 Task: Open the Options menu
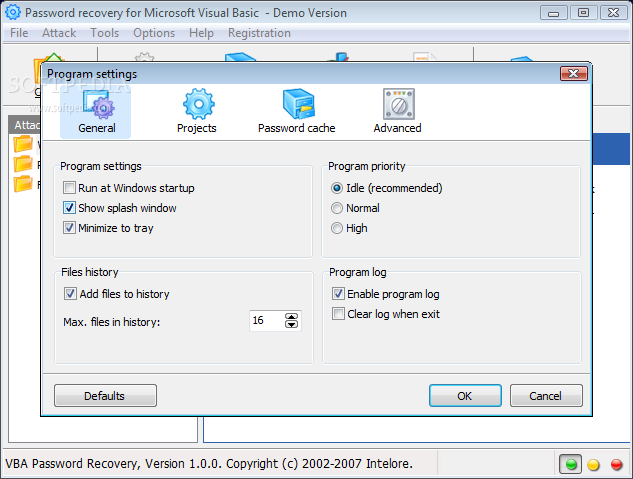pos(154,33)
